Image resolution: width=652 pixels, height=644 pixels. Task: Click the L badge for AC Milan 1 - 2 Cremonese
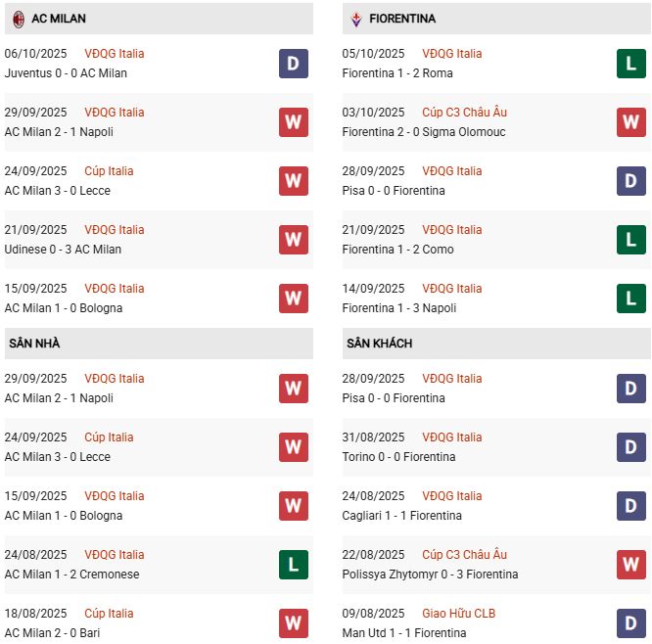pyautogui.click(x=293, y=565)
